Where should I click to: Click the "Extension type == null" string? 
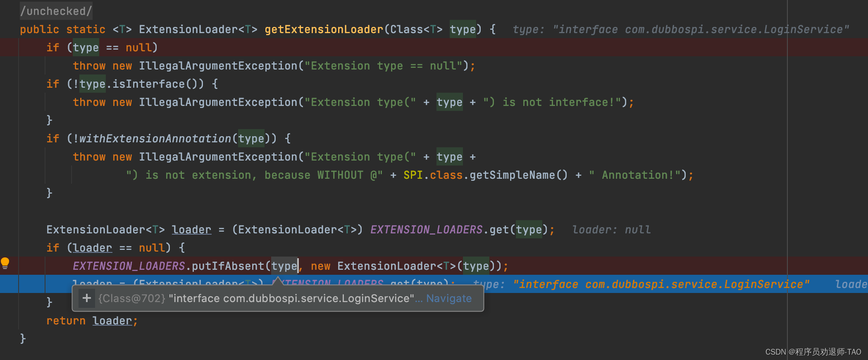pos(383,66)
